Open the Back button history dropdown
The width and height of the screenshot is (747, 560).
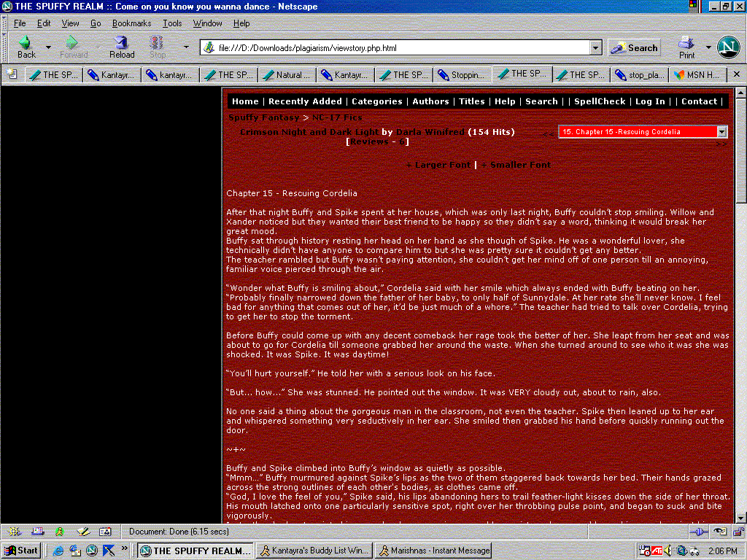point(48,47)
